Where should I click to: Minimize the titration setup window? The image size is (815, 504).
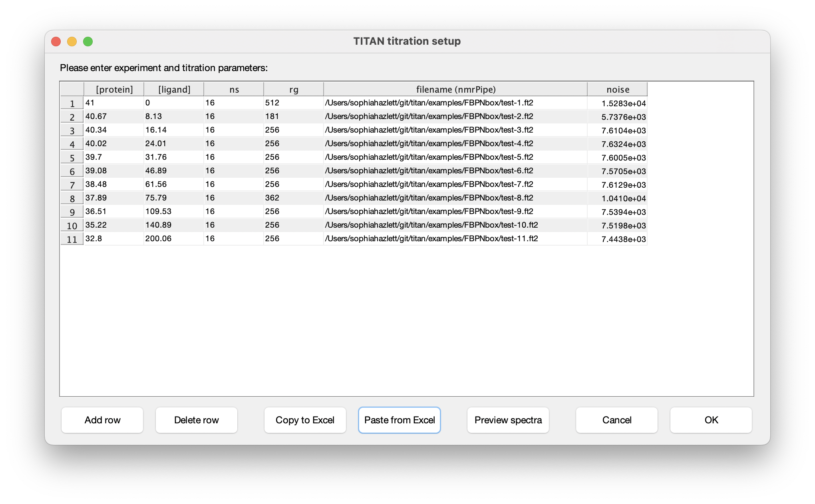pyautogui.click(x=72, y=42)
